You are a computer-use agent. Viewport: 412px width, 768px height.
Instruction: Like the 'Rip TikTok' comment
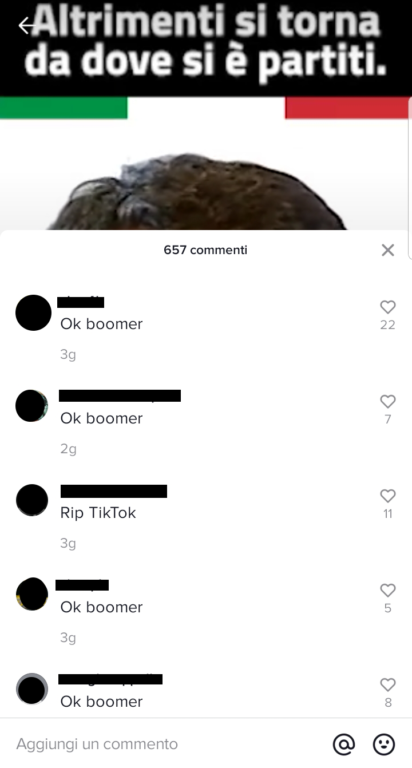click(388, 496)
